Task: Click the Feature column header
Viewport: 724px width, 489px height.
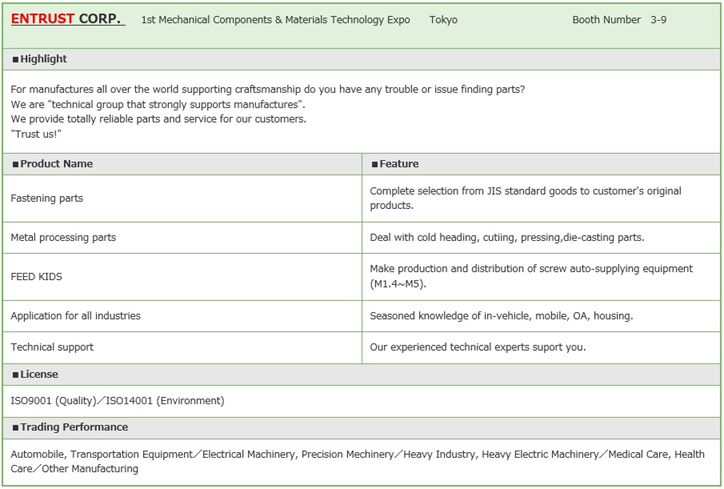Action: [x=395, y=164]
